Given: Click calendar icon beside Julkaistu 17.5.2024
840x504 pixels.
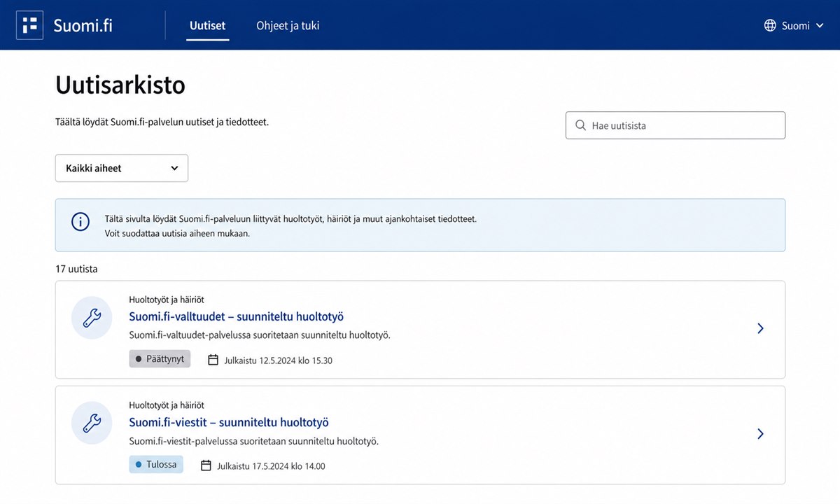Looking at the screenshot, I should [x=206, y=465].
